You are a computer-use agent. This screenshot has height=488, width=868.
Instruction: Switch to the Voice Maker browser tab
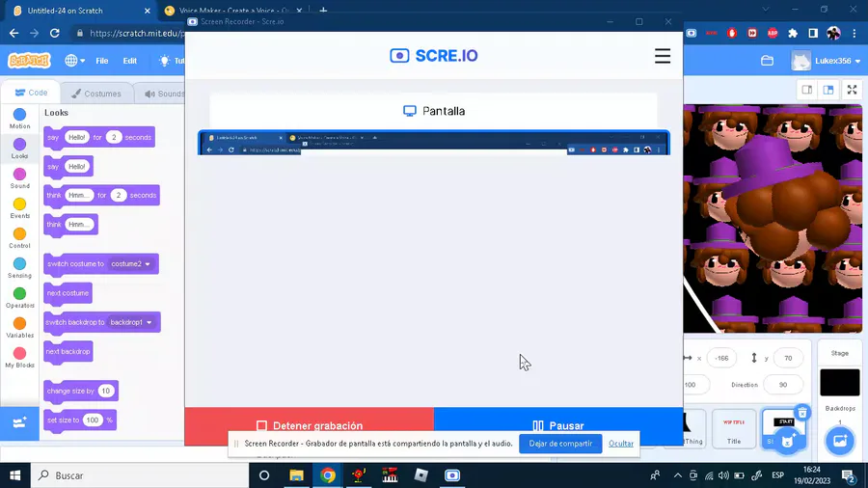coord(232,11)
